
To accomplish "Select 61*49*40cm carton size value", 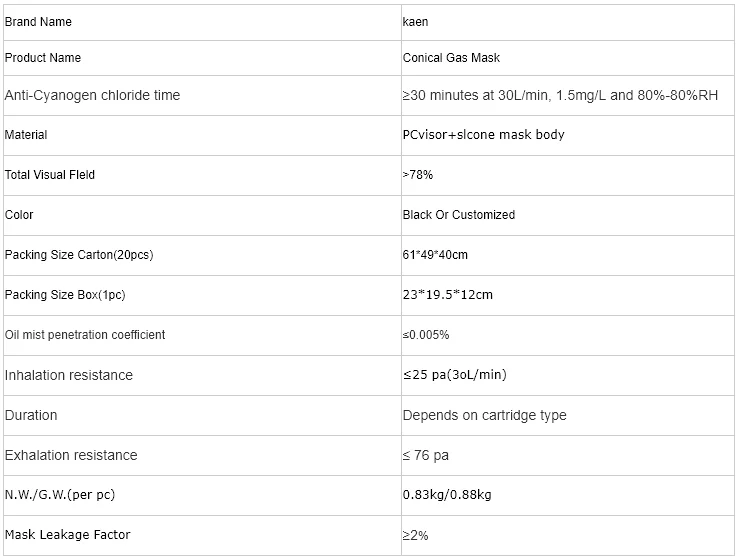I will tap(435, 255).
